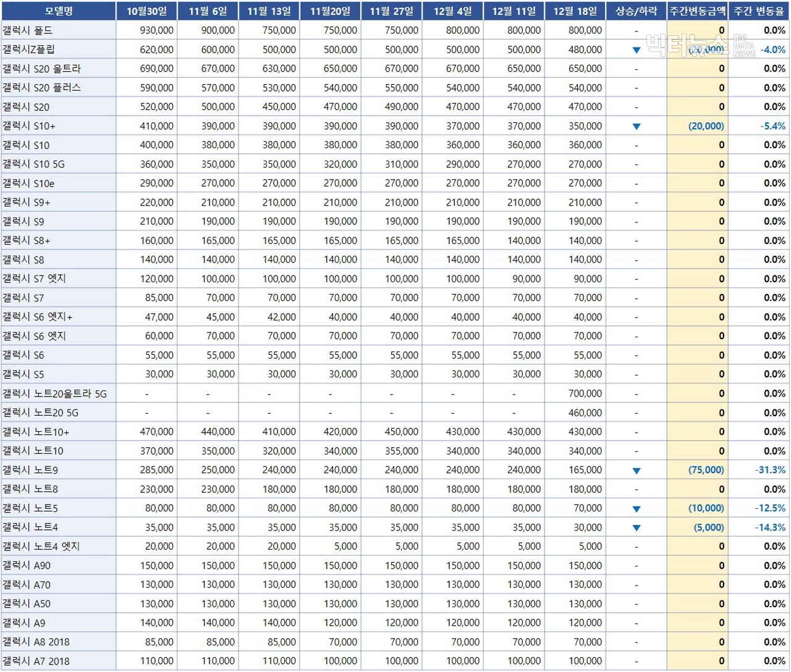Click the 갤럭시 S20 플러스 model name
791x672 pixels.
tap(41, 88)
